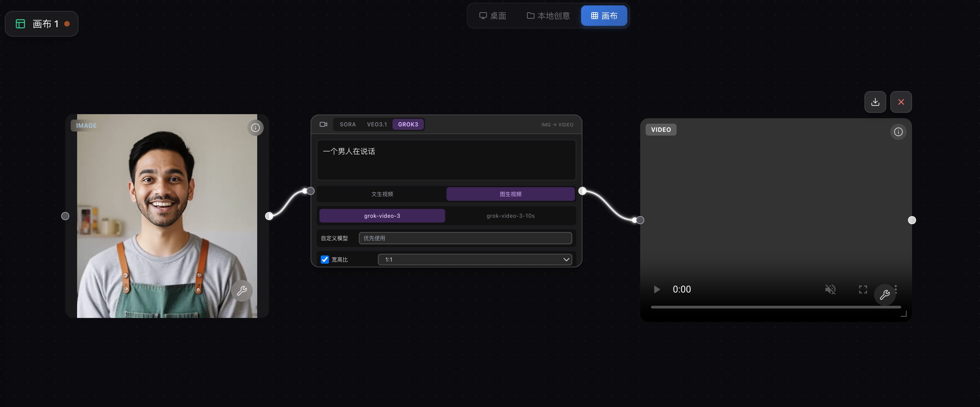
Task: Switch to the 本地创意 tab
Action: point(548,16)
